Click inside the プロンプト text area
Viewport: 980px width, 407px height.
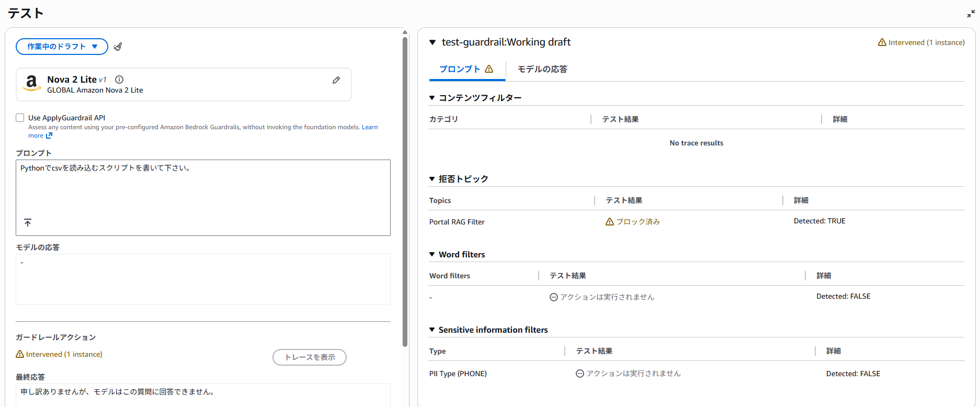click(203, 198)
